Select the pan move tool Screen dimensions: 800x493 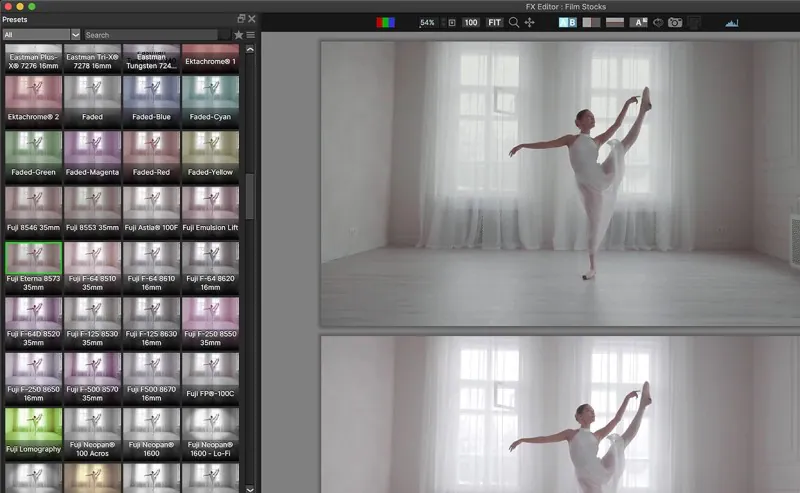point(530,22)
